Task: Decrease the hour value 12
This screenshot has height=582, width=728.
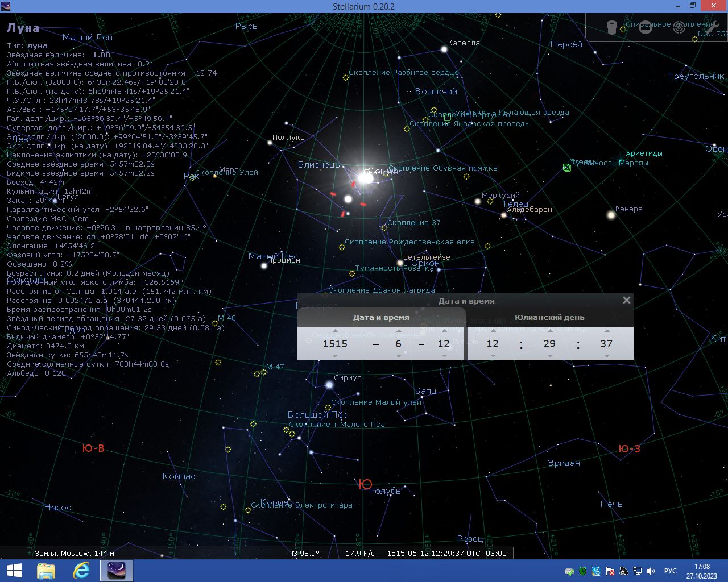Action: (x=493, y=356)
